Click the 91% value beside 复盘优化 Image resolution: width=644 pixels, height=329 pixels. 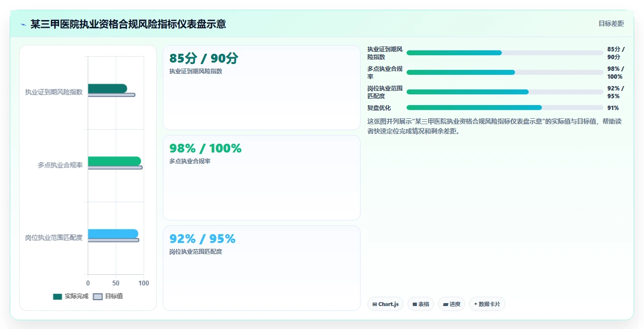click(x=613, y=108)
